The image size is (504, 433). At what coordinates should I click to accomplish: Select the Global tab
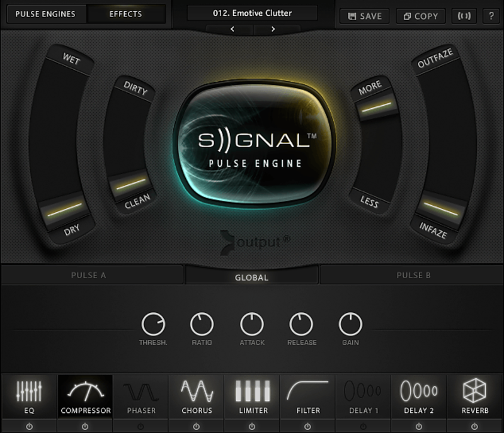coord(251,277)
